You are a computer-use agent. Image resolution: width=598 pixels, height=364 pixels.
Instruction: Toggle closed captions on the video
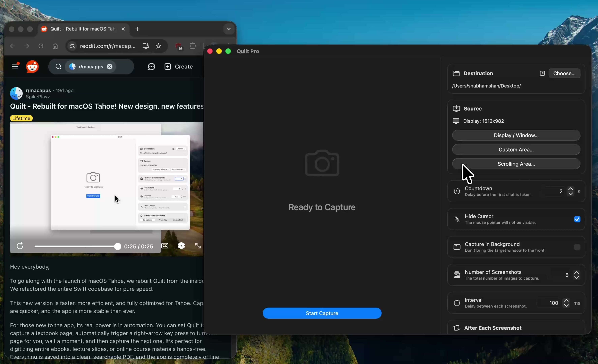[165, 246]
